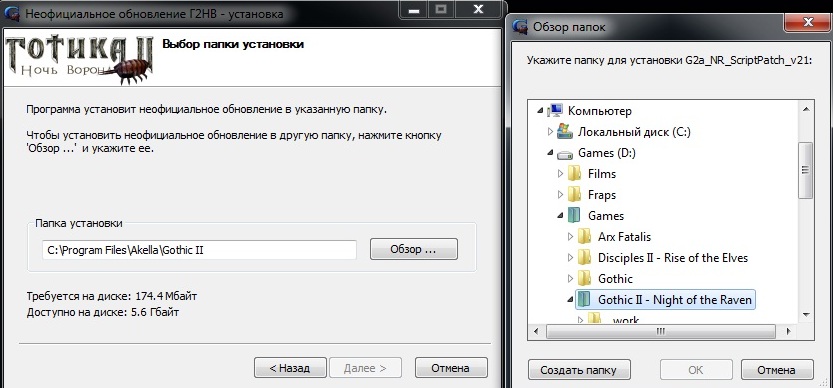The width and height of the screenshot is (833, 388).
Task: Click the Gothic folder icon
Action: point(584,278)
